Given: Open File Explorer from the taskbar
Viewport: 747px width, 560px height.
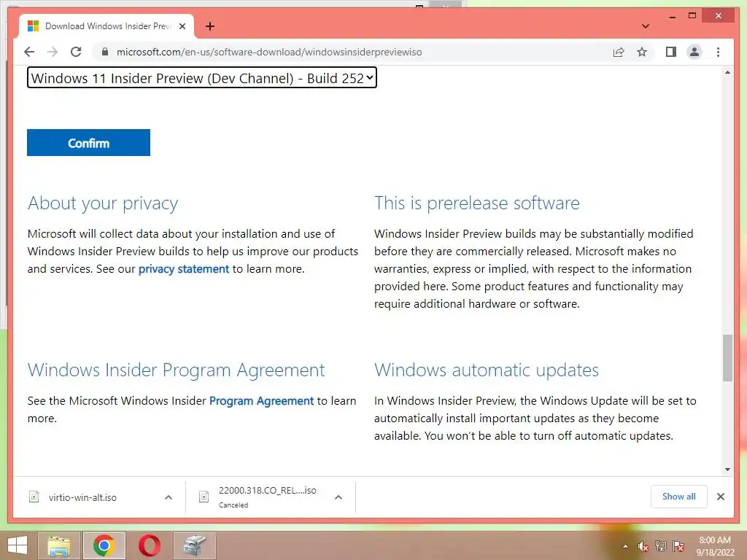Looking at the screenshot, I should tap(59, 545).
